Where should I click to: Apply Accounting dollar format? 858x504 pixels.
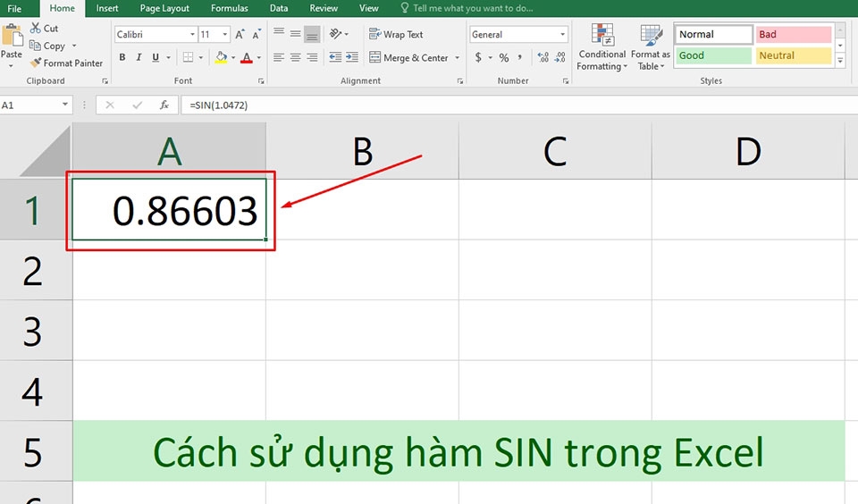tap(478, 57)
